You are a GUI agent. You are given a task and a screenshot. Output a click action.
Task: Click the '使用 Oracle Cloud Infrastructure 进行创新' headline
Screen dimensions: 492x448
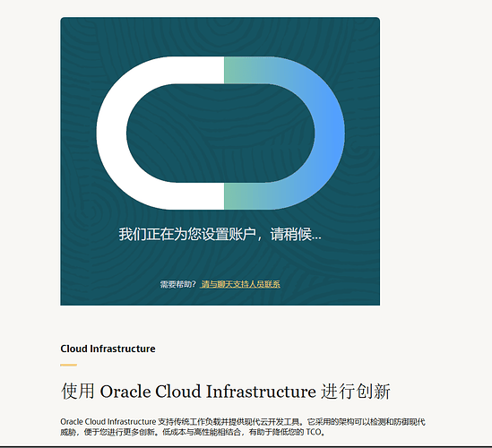point(226,392)
